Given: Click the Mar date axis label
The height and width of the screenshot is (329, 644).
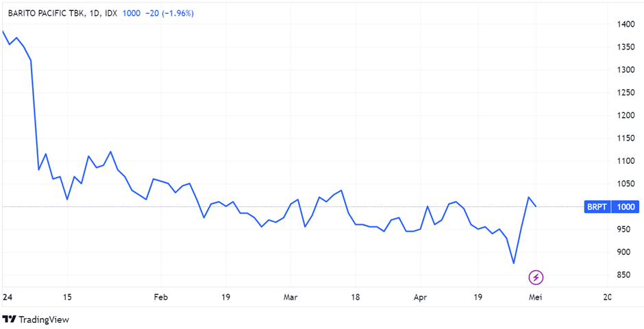Looking at the screenshot, I should (290, 297).
